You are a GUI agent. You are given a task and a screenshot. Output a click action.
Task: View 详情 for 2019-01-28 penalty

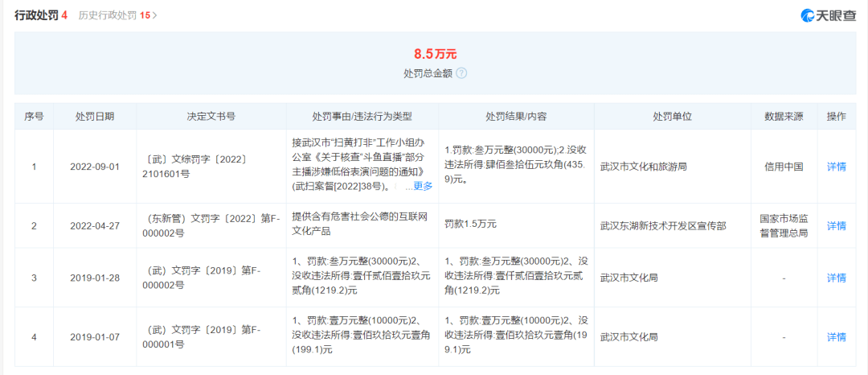836,278
